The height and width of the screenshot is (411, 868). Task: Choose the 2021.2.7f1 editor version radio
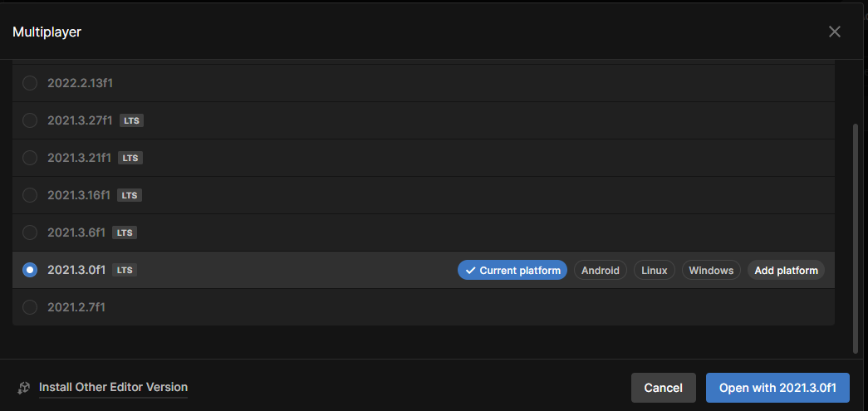pyautogui.click(x=30, y=307)
